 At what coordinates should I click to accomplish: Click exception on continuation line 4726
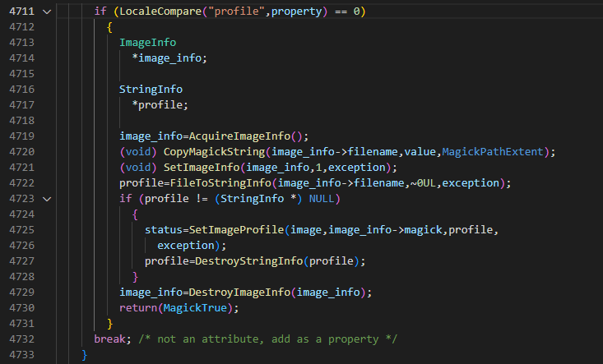185,246
